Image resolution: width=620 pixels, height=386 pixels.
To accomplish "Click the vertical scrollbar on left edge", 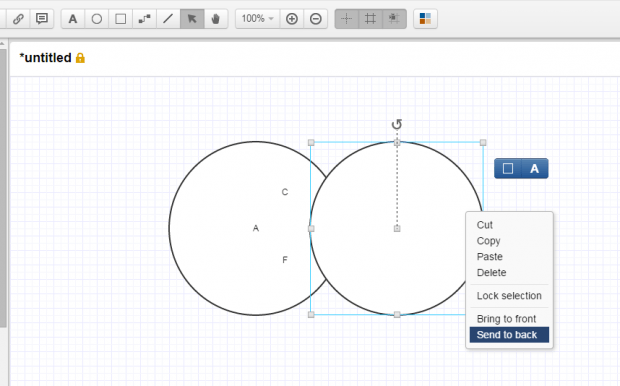I will coord(3,188).
